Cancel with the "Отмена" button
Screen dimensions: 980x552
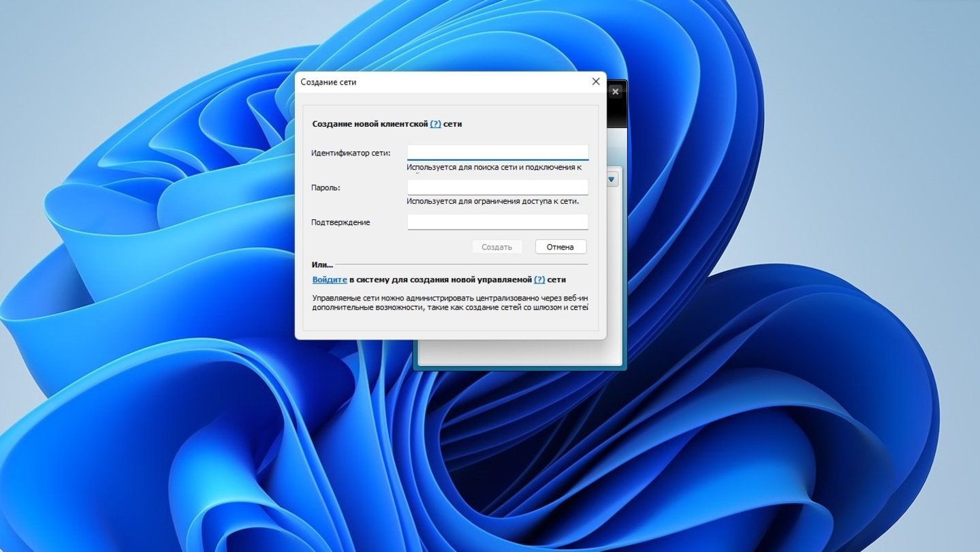[560, 247]
